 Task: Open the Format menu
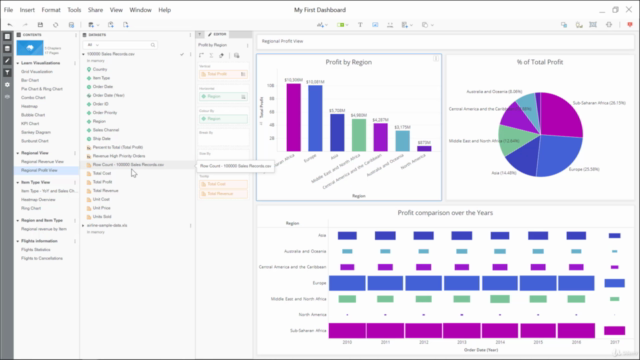point(51,10)
